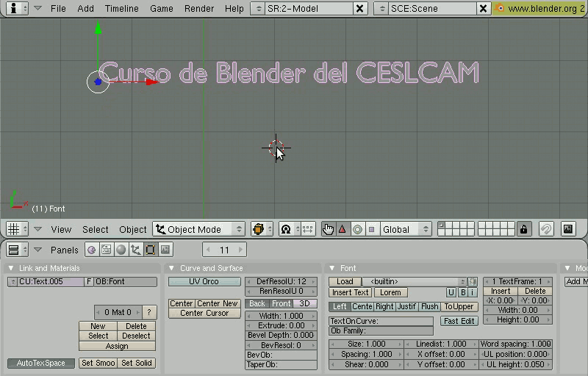Open the Shading context sphere icon
This screenshot has height=376, width=588.
click(x=121, y=250)
